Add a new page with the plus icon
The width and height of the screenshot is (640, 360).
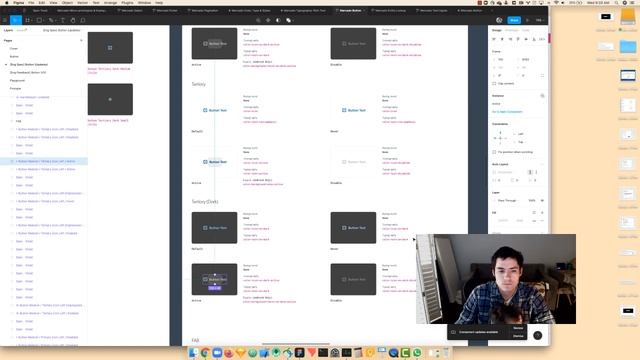[81, 40]
